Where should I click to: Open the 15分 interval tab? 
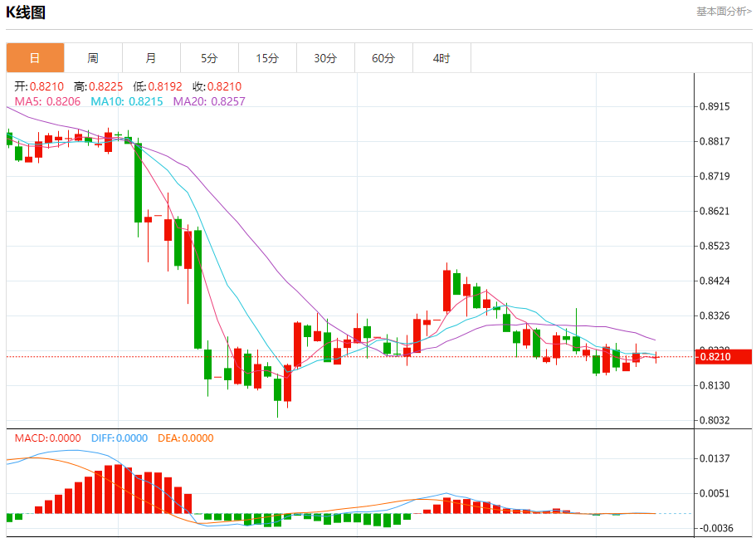tap(267, 58)
